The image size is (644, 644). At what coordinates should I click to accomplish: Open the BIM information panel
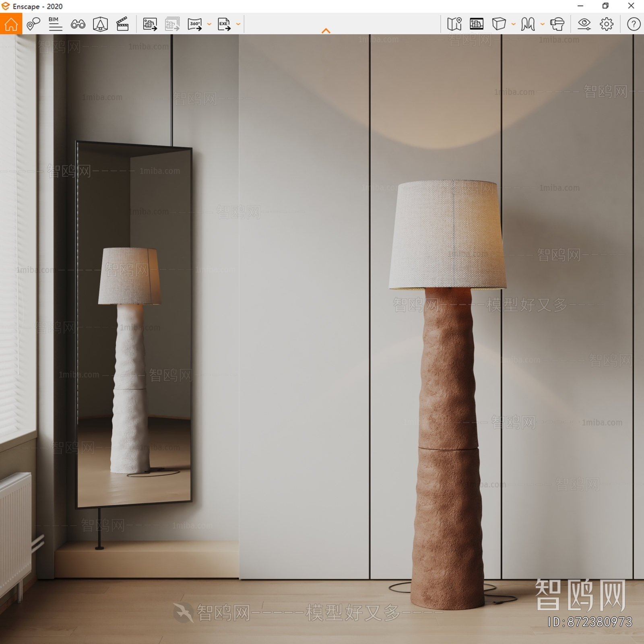[55, 24]
